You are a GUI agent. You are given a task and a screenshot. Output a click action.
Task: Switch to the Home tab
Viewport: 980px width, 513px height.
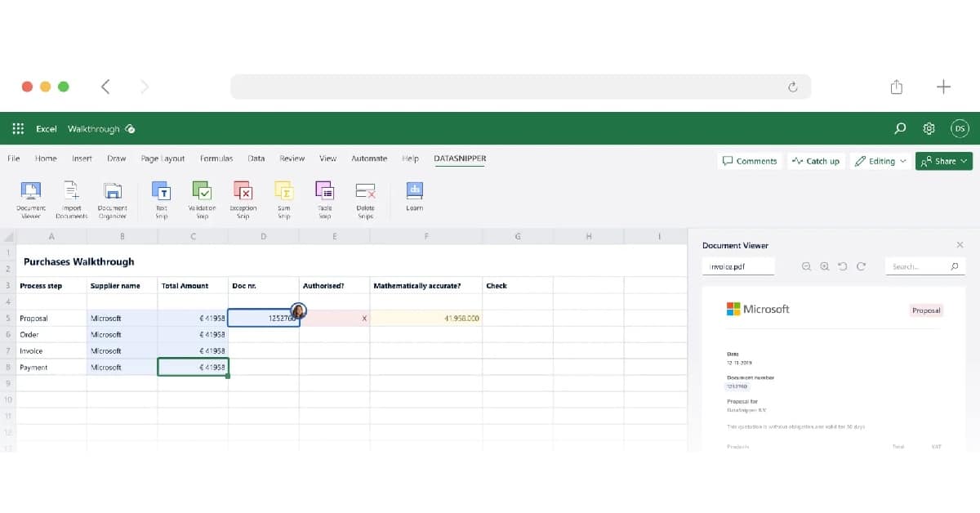46,158
